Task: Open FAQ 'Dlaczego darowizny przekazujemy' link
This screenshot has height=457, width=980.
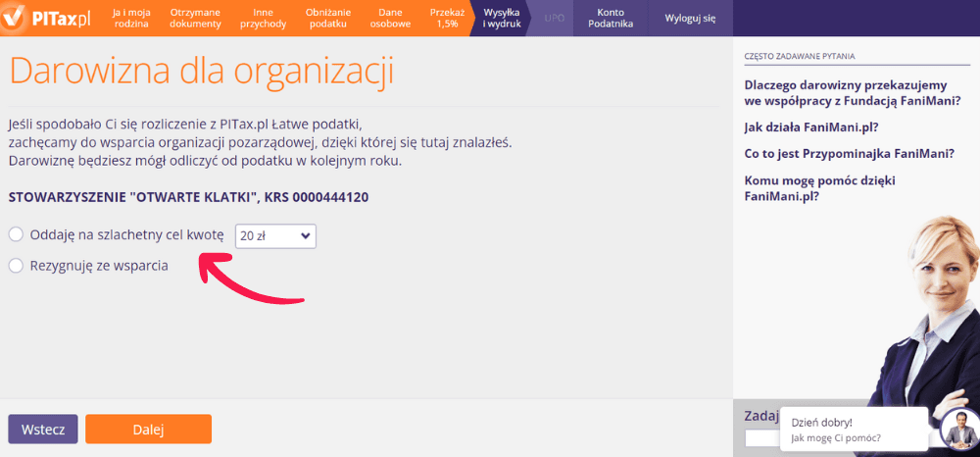Action: tap(853, 92)
